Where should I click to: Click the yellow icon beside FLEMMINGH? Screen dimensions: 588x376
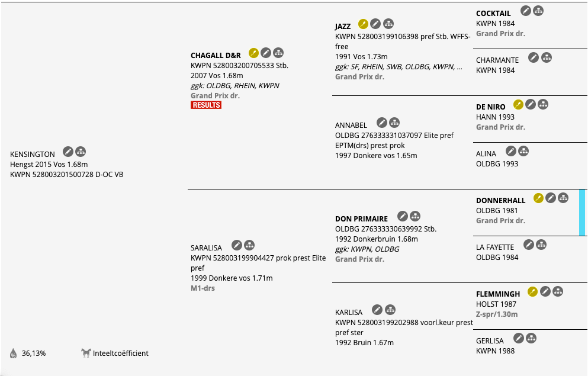[x=532, y=292]
